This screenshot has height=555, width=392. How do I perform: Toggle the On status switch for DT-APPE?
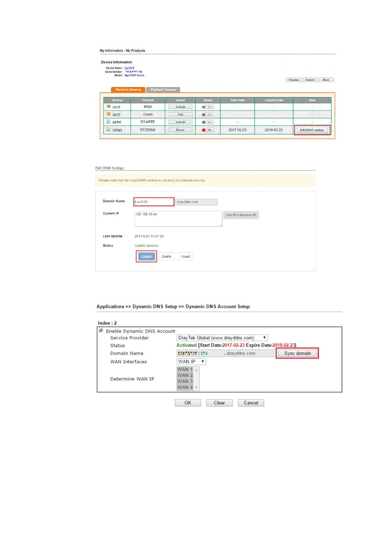(208, 122)
